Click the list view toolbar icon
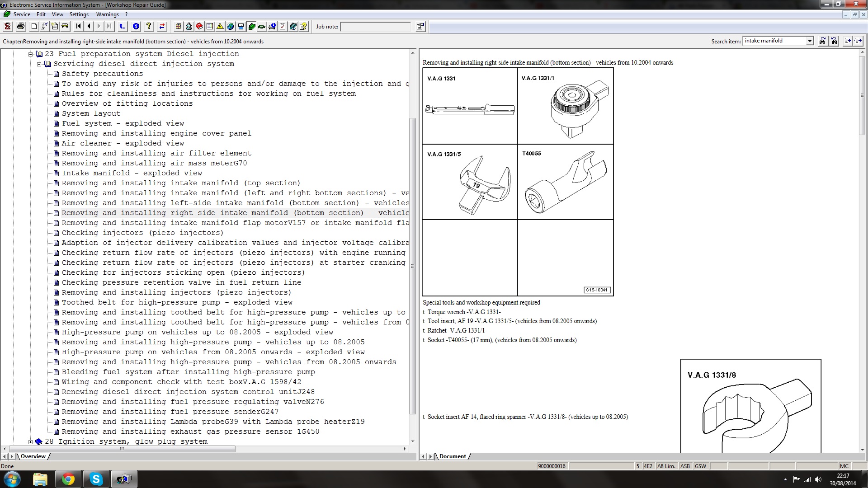This screenshot has height=488, width=868. 210,26
